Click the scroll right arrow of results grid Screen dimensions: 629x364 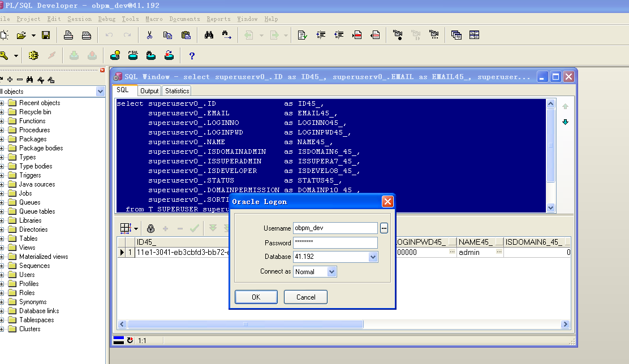coord(565,324)
